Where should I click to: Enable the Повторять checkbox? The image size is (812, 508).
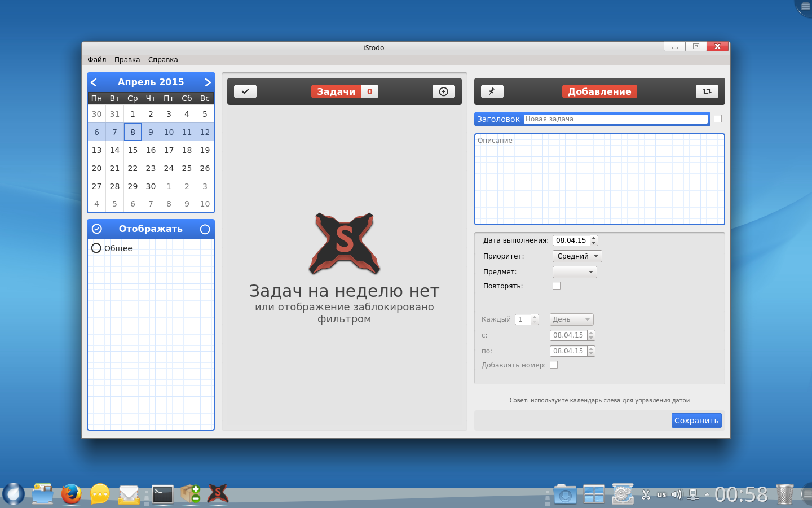click(557, 286)
